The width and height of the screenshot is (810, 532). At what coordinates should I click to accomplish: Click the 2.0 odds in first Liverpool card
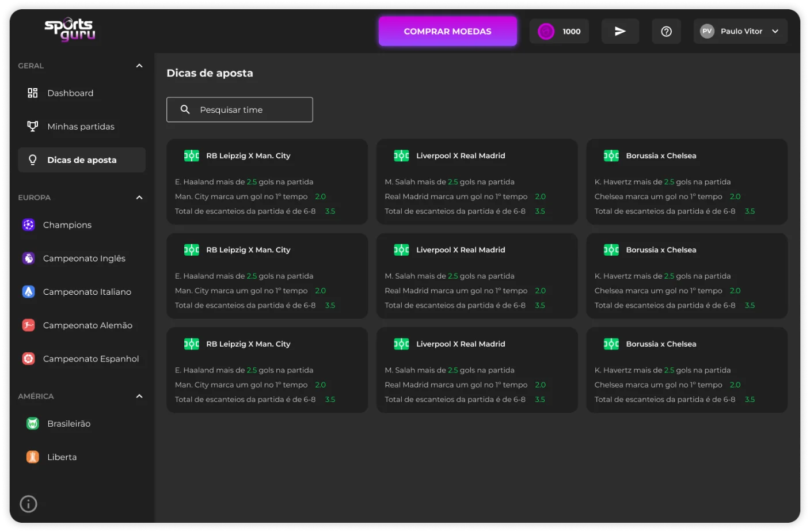540,196
